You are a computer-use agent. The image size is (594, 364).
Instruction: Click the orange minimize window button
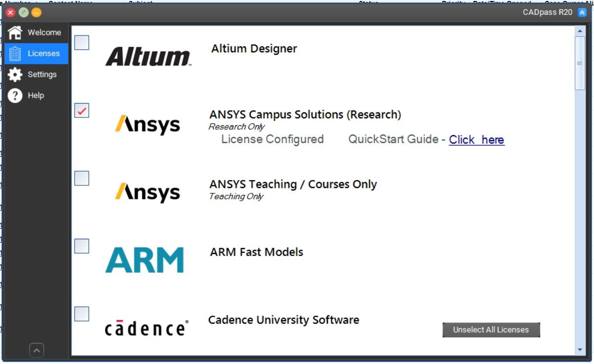coord(37,13)
